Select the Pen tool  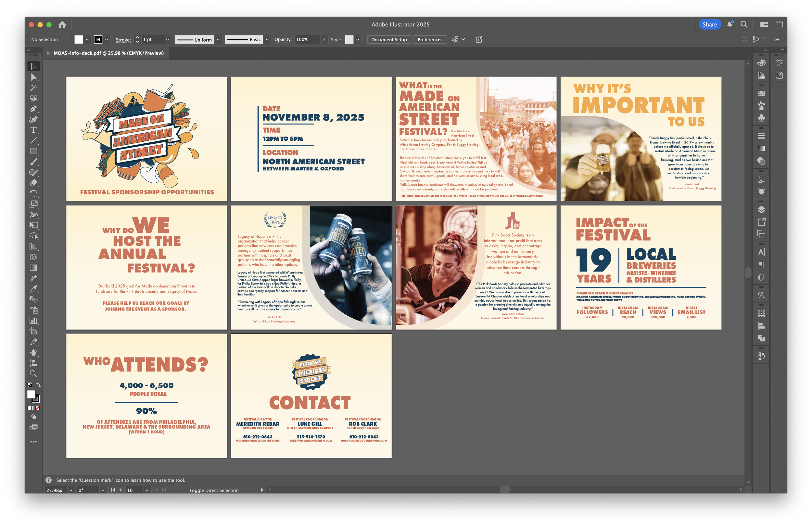[33, 109]
